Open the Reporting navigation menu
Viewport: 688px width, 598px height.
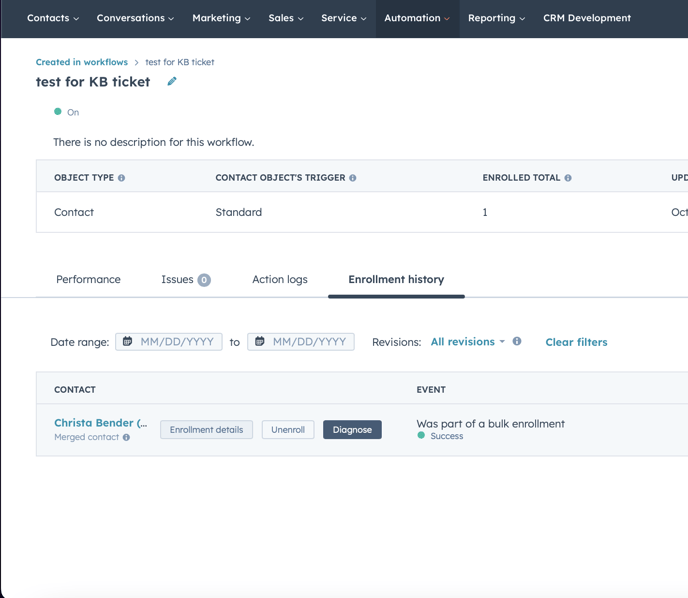pyautogui.click(x=497, y=18)
